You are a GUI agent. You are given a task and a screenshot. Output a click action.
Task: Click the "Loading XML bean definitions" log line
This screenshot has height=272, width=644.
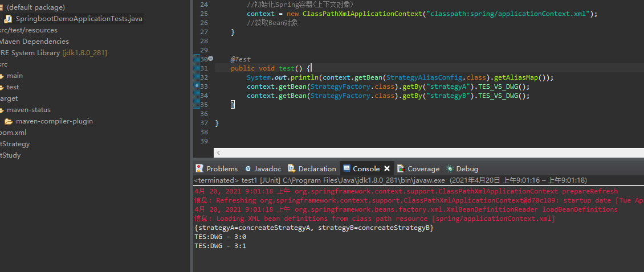[x=374, y=219]
